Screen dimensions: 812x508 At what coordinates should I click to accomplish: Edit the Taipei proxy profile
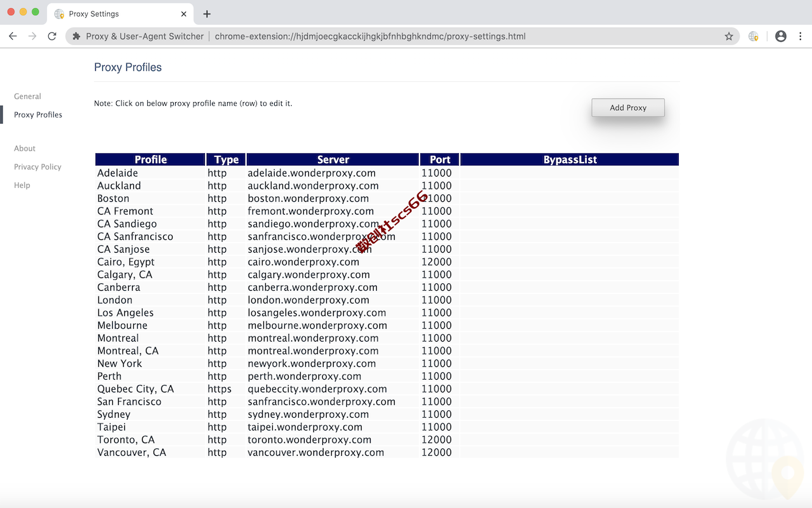point(387,427)
